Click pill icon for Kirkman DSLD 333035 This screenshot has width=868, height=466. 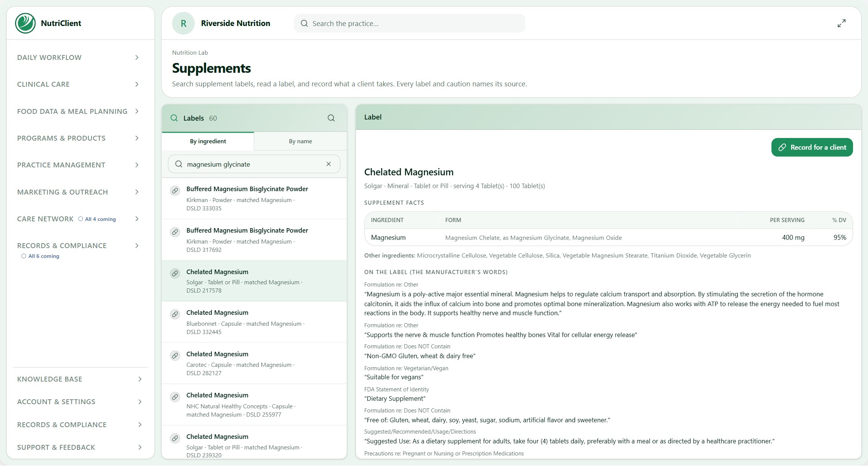pyautogui.click(x=175, y=191)
